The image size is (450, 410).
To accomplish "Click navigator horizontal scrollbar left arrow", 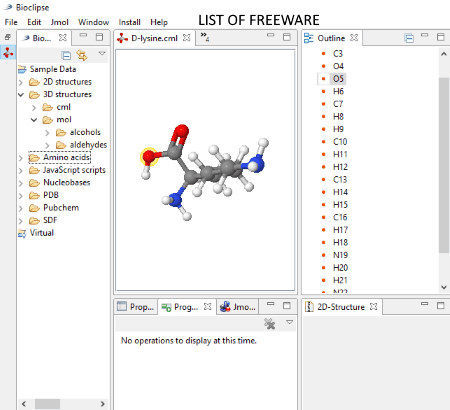I will (24, 404).
